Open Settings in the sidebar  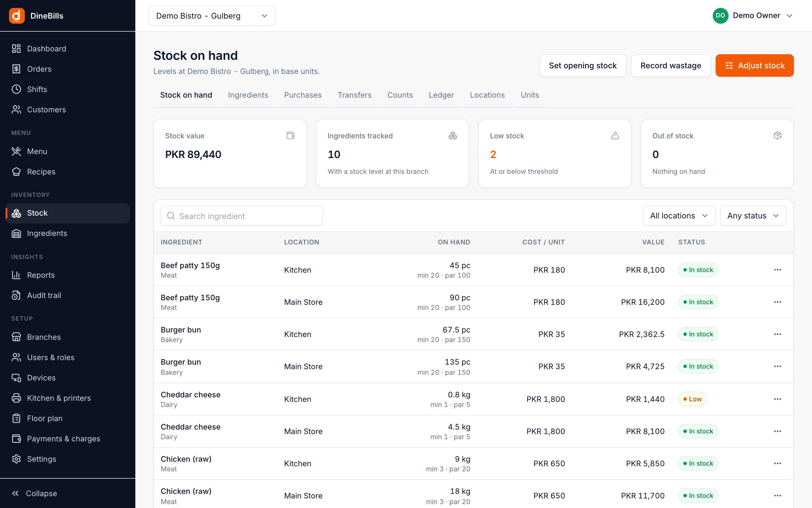coord(67,459)
